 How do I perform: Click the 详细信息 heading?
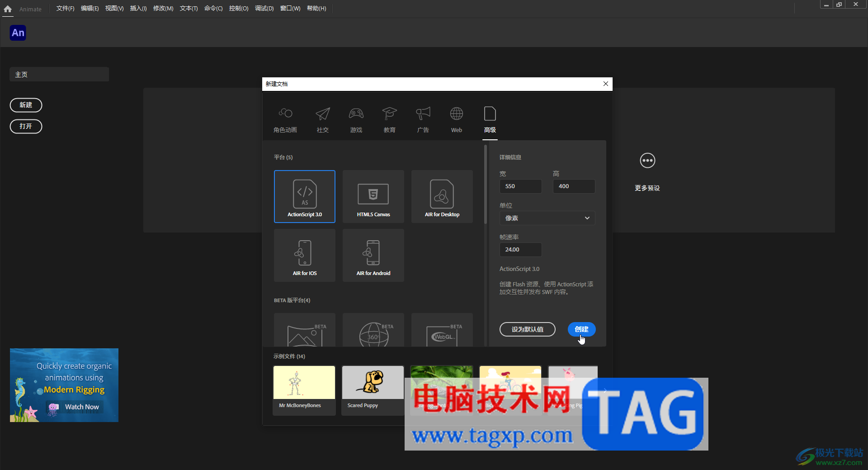coord(510,157)
